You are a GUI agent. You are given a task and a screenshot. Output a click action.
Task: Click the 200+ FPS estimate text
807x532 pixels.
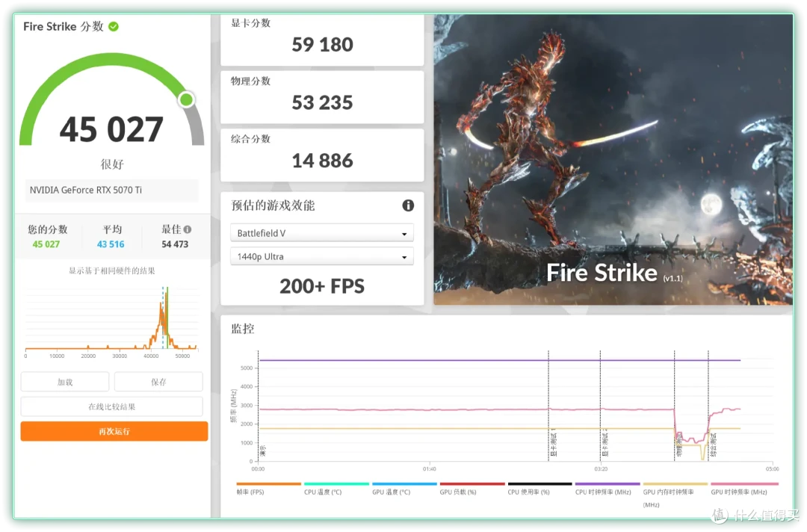click(x=322, y=286)
